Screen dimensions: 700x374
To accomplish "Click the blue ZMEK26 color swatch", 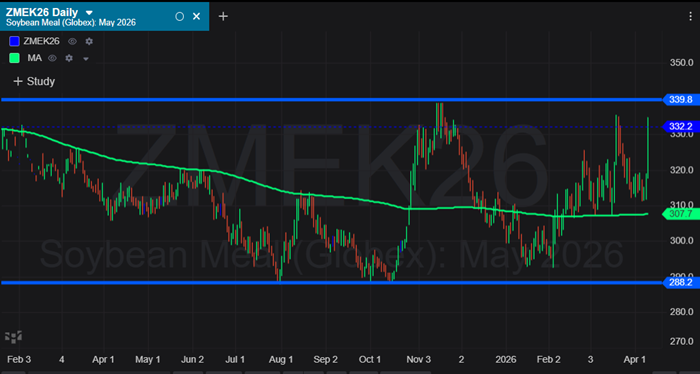I will click(x=14, y=42).
